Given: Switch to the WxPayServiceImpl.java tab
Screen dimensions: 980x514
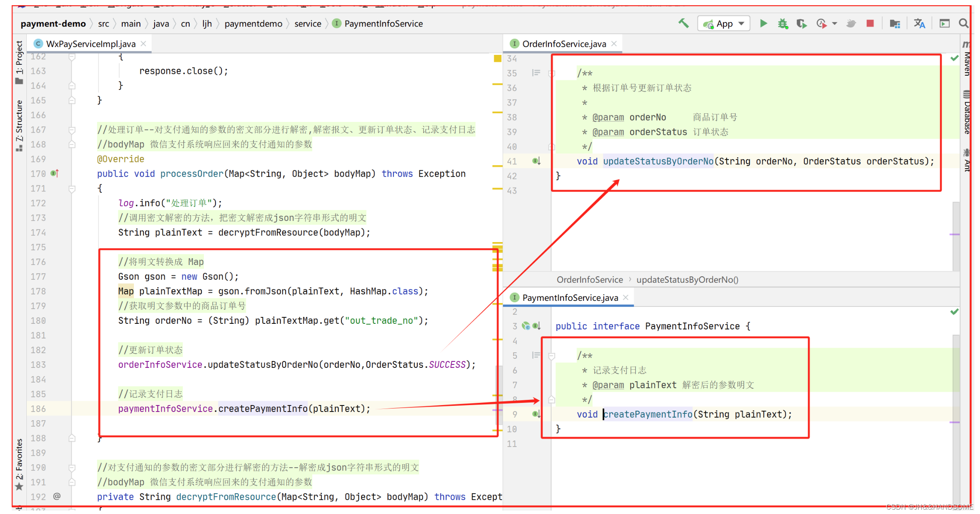Looking at the screenshot, I should click(90, 44).
